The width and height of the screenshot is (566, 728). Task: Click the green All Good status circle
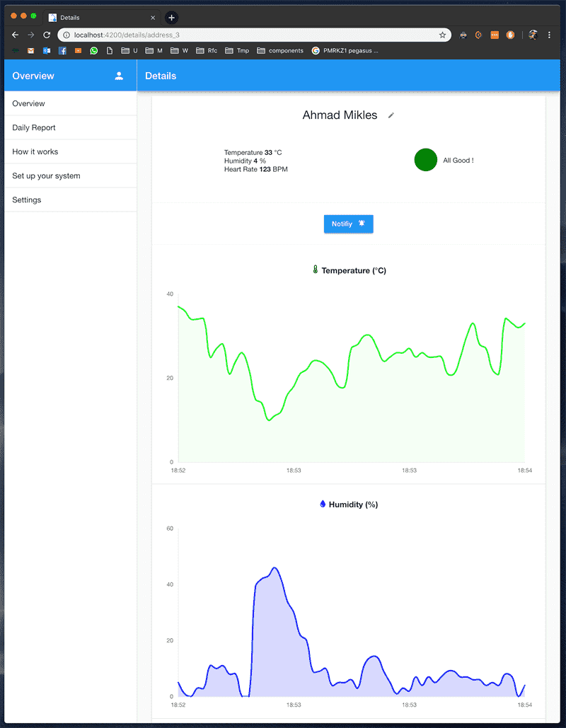[x=425, y=160]
